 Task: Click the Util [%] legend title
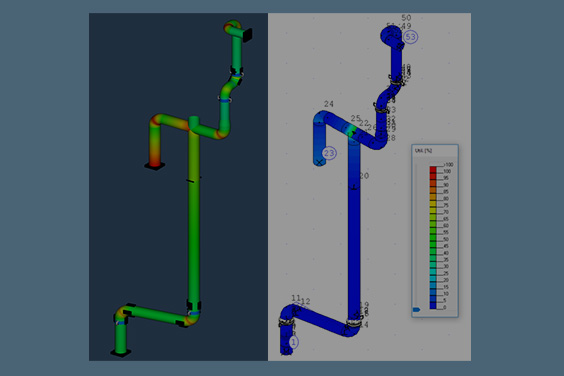(423, 150)
